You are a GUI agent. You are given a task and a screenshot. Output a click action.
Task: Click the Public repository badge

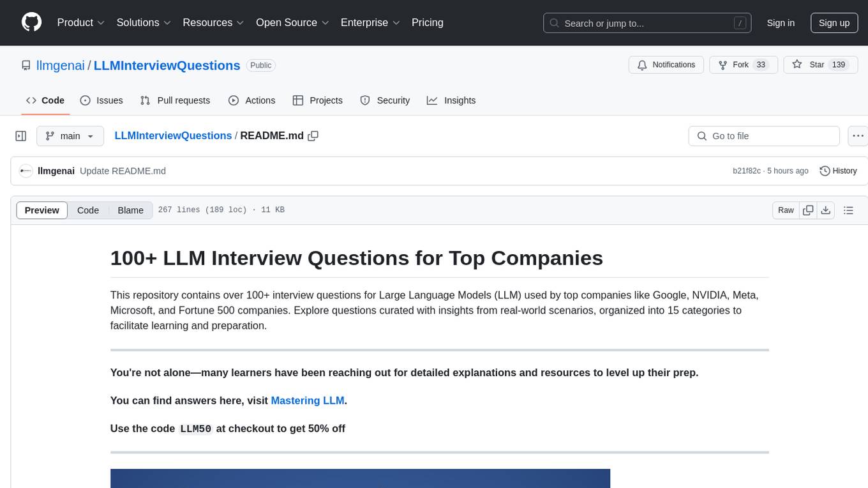click(260, 65)
